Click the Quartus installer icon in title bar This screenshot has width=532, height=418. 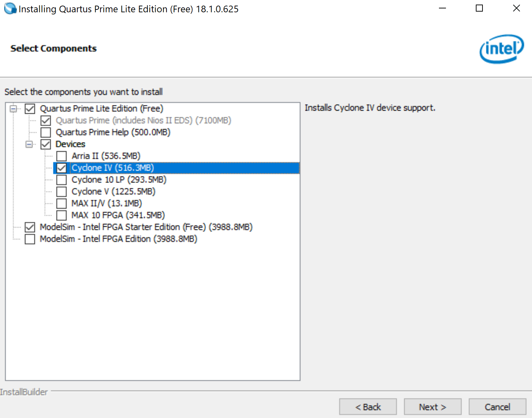pyautogui.click(x=10, y=9)
